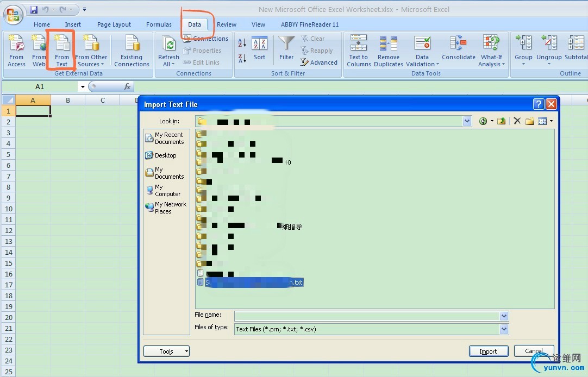Image resolution: width=588 pixels, height=377 pixels.
Task: Import data From Web
Action: [39, 51]
